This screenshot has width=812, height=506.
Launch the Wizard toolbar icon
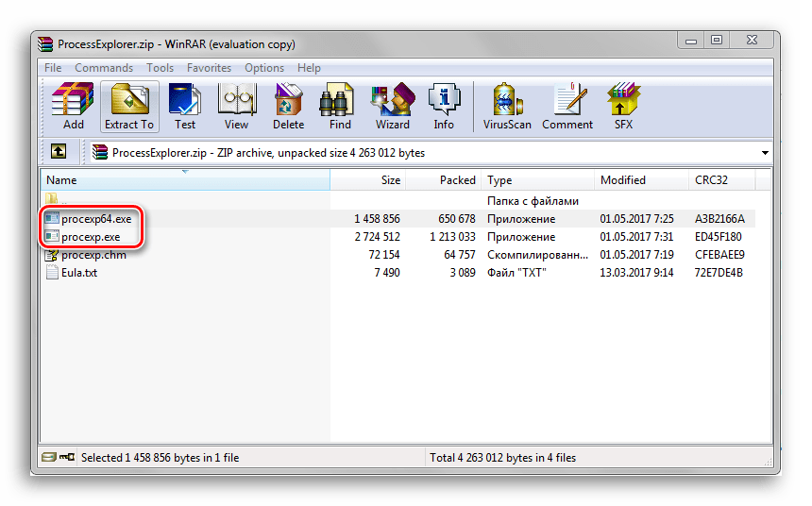click(x=393, y=106)
